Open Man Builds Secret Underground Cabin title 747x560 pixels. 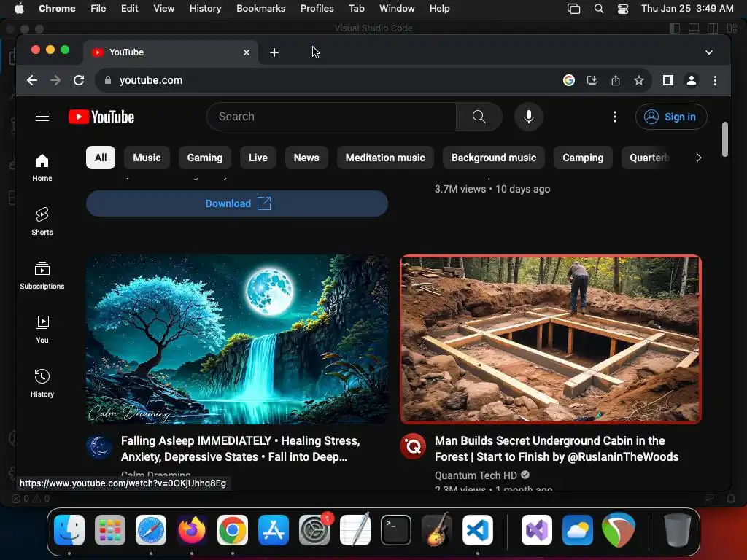click(x=557, y=448)
